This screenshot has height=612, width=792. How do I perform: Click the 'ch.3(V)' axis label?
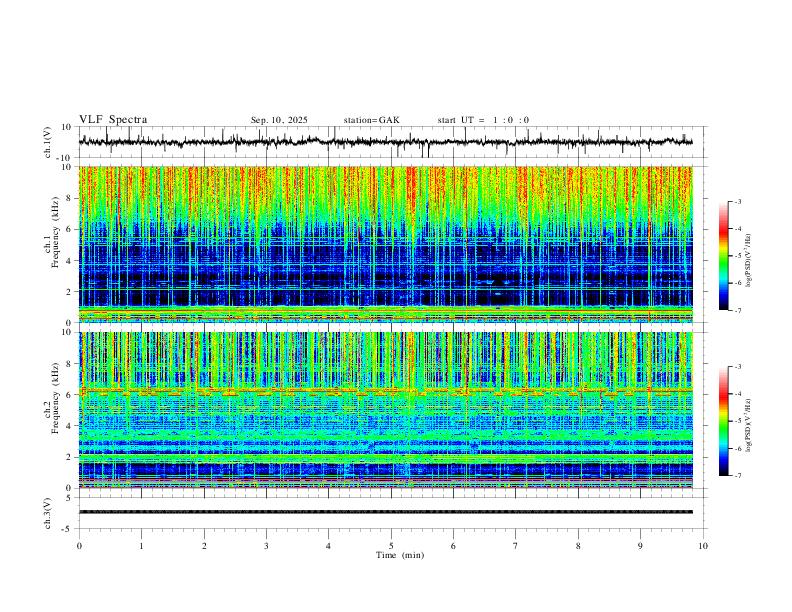coord(48,513)
